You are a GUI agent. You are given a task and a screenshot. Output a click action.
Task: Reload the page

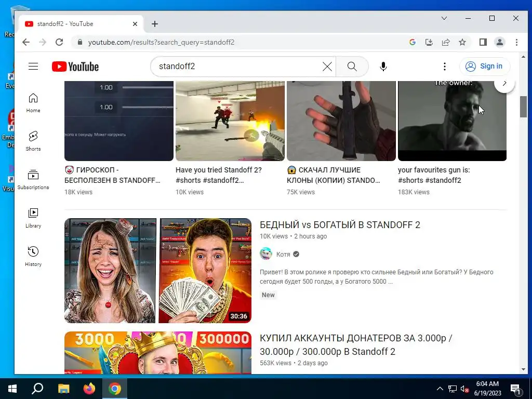click(59, 42)
